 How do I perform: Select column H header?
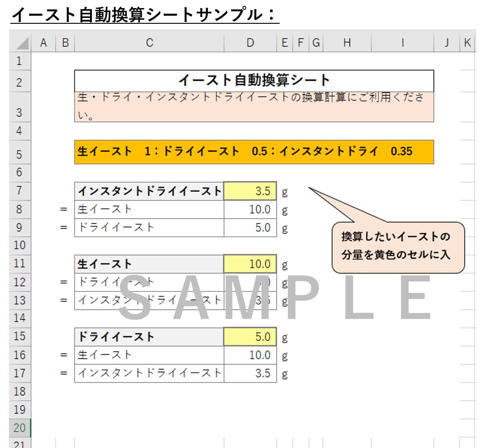point(347,43)
